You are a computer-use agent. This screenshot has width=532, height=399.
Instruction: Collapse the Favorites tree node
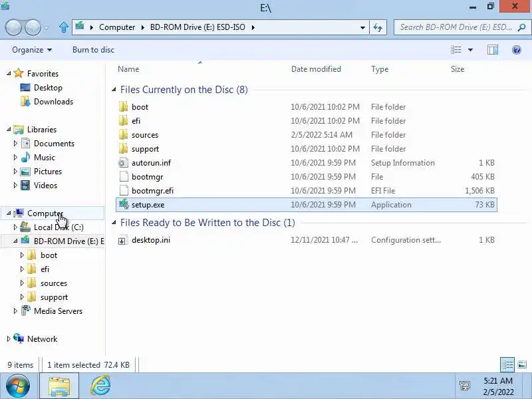pyautogui.click(x=9, y=73)
